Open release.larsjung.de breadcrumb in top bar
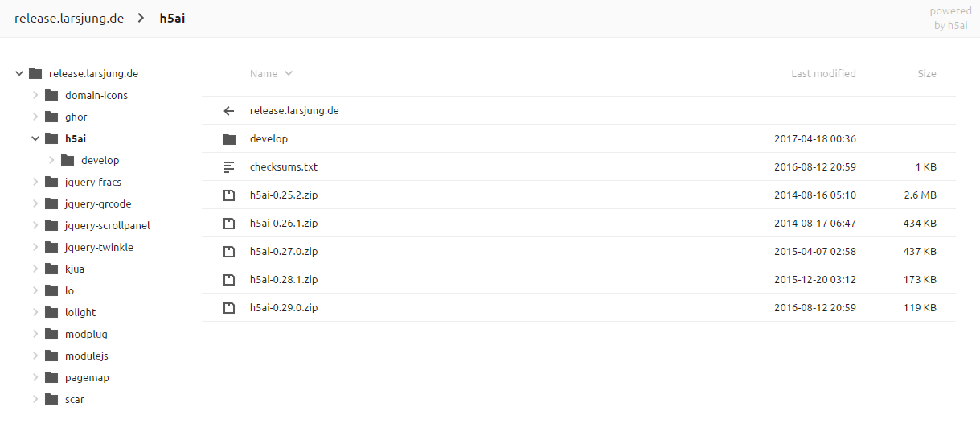The image size is (980, 444). pyautogui.click(x=69, y=18)
